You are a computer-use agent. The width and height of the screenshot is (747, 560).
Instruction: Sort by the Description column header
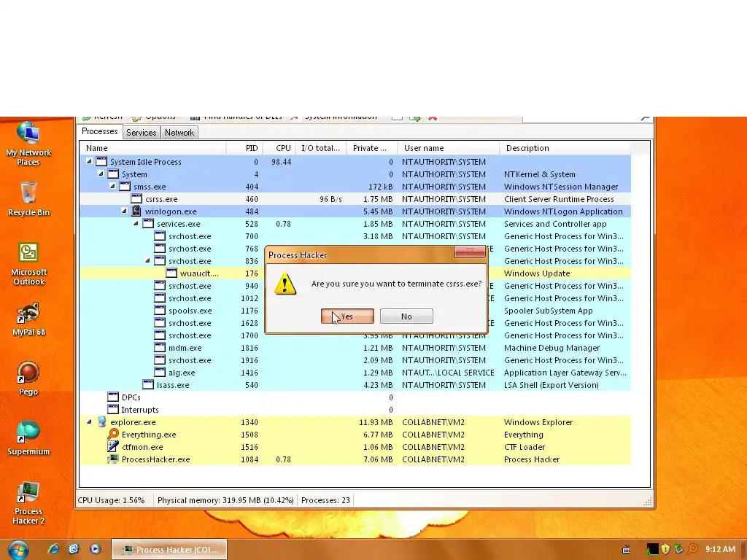click(565, 148)
